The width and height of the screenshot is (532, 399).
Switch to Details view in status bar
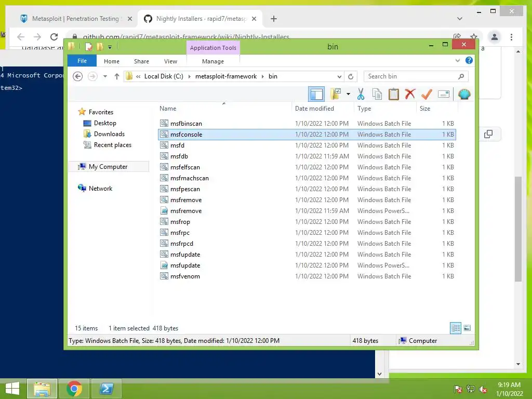(455, 328)
